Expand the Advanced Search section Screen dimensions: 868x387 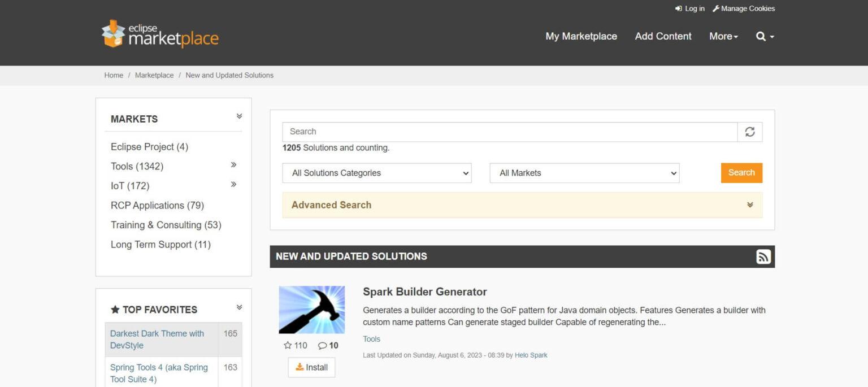coord(522,205)
